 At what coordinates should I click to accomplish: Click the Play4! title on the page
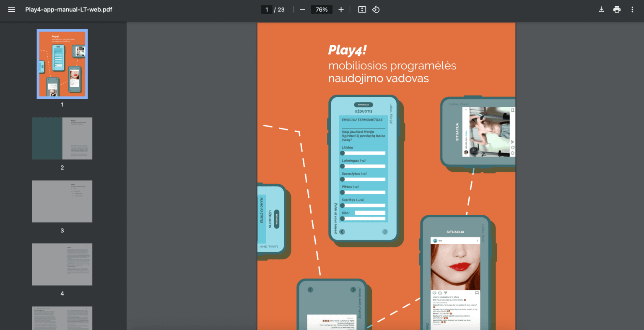pyautogui.click(x=347, y=50)
